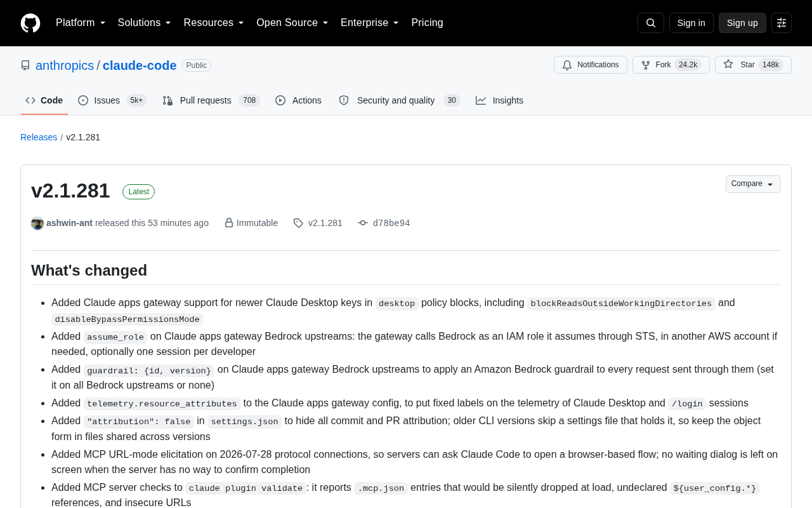Click the Actions play icon
Screen dimensions: 812x508
[x=280, y=100]
